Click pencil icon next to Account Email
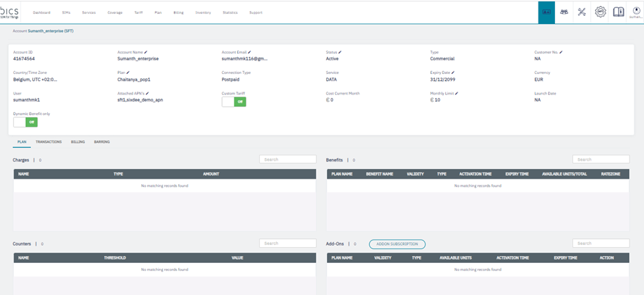 pyautogui.click(x=249, y=52)
